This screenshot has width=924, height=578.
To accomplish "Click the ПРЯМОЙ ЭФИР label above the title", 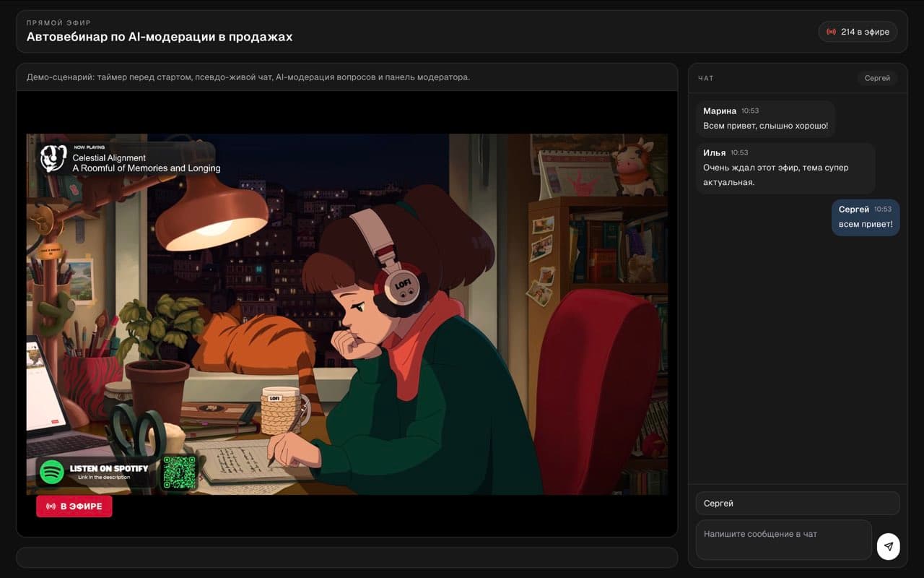I will pyautogui.click(x=59, y=22).
